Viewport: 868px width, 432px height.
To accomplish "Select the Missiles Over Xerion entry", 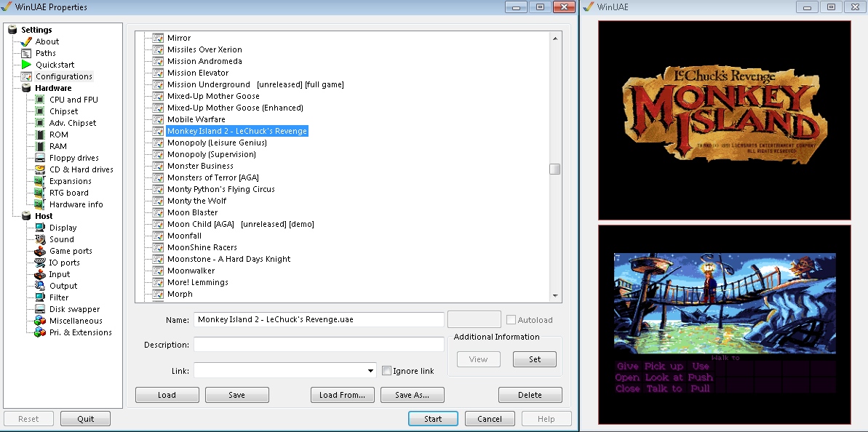I will (205, 49).
